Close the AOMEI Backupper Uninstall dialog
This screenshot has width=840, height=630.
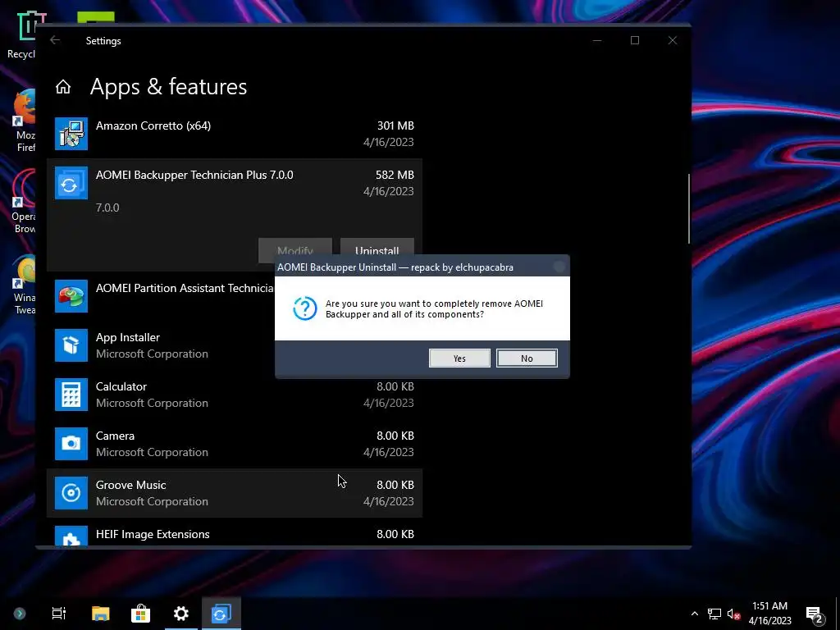click(x=559, y=267)
